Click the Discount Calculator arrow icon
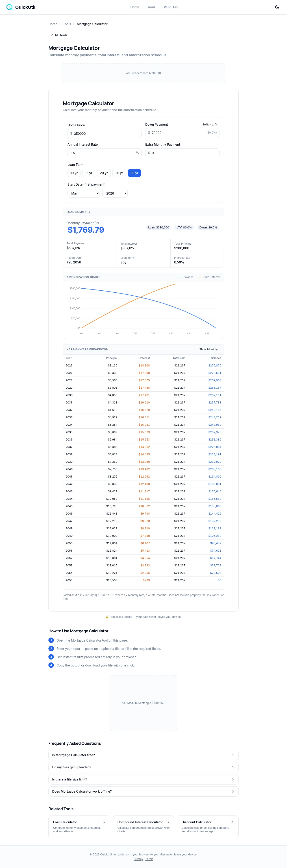This screenshot has width=287, height=868. [232, 822]
